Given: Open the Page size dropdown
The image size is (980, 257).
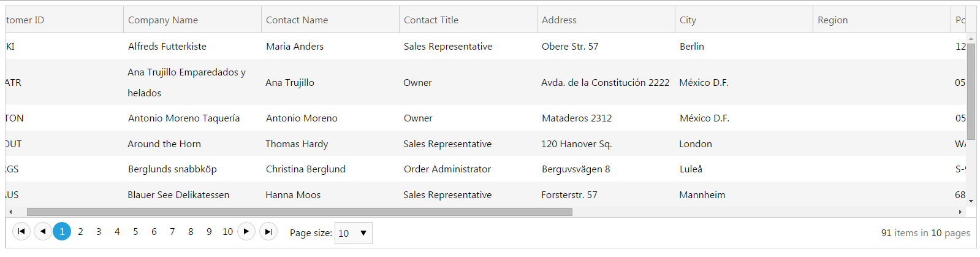Looking at the screenshot, I should tap(354, 233).
